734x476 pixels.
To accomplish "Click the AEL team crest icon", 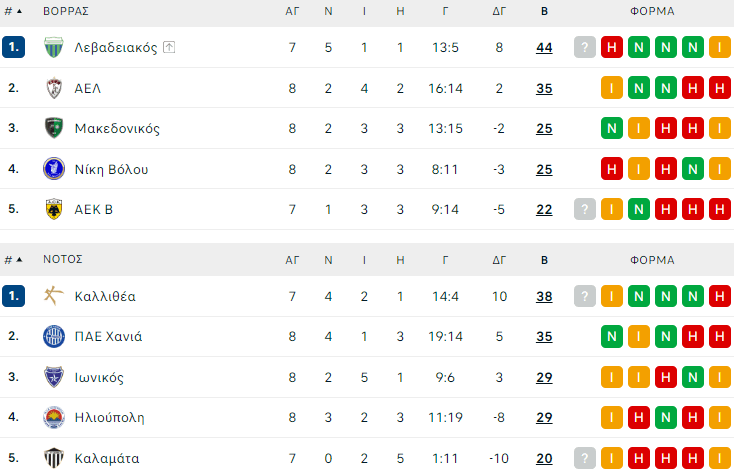I will [x=54, y=88].
